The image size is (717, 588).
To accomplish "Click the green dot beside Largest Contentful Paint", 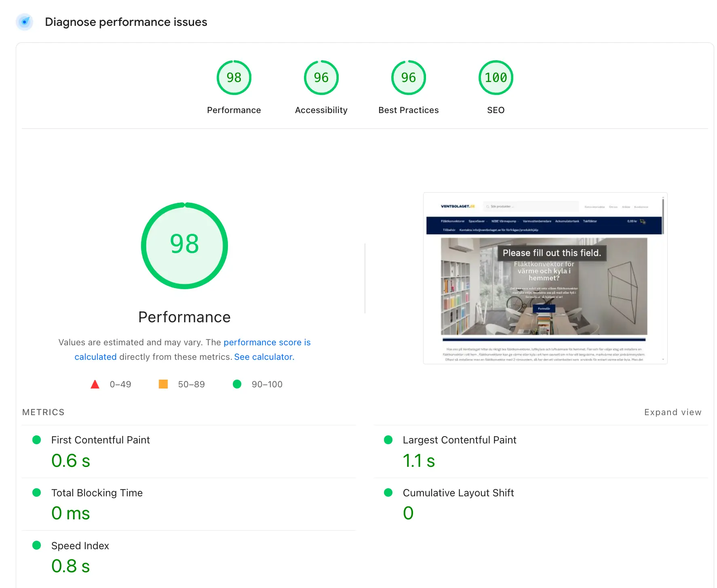I will tap(388, 440).
